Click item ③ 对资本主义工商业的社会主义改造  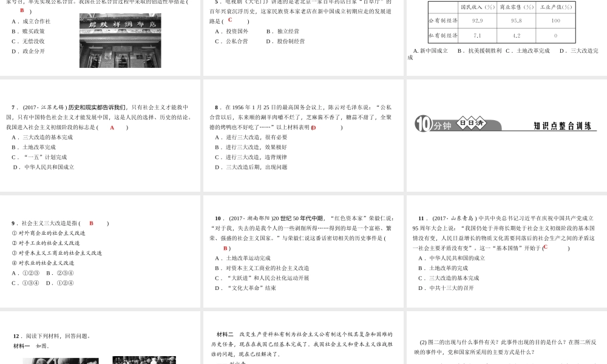57,253
